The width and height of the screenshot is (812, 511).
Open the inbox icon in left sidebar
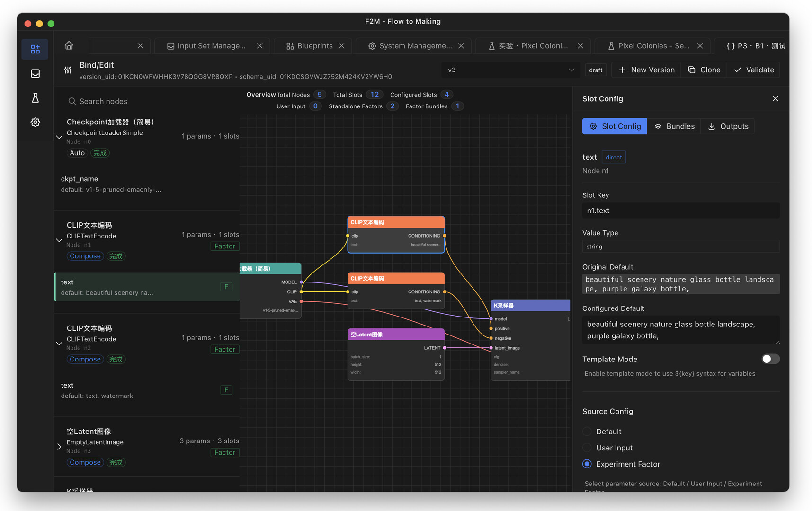point(35,73)
